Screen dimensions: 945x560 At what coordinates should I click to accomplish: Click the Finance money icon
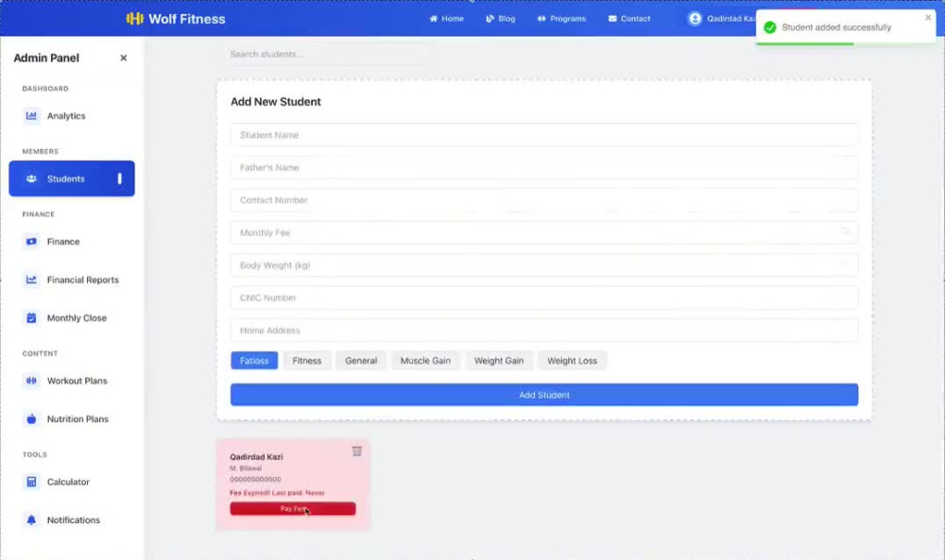point(31,242)
